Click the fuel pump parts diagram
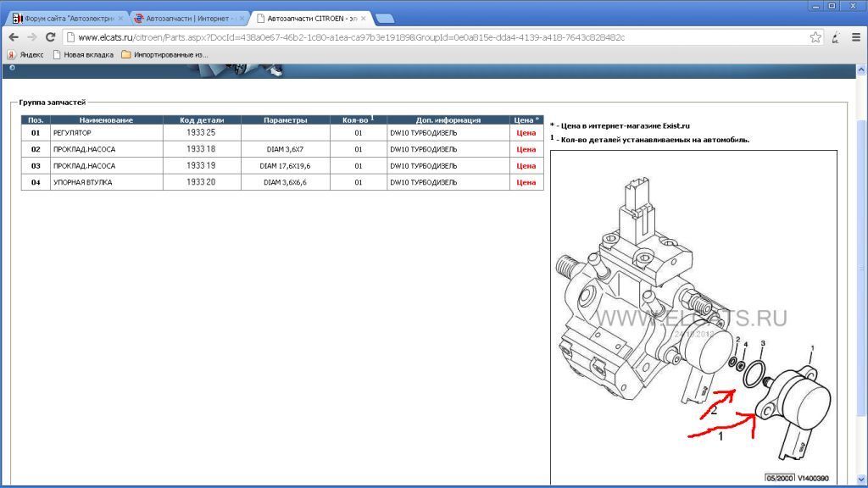Screen dimensions: 868x488 (693, 317)
